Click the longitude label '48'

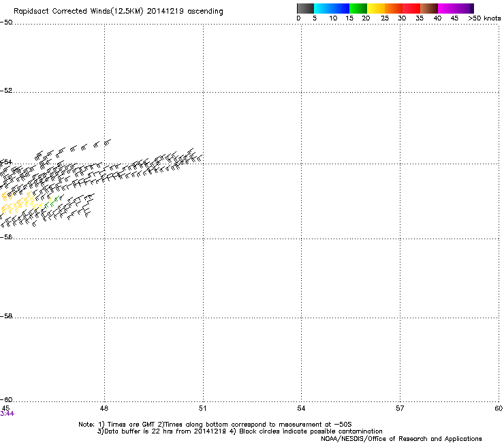tap(104, 408)
